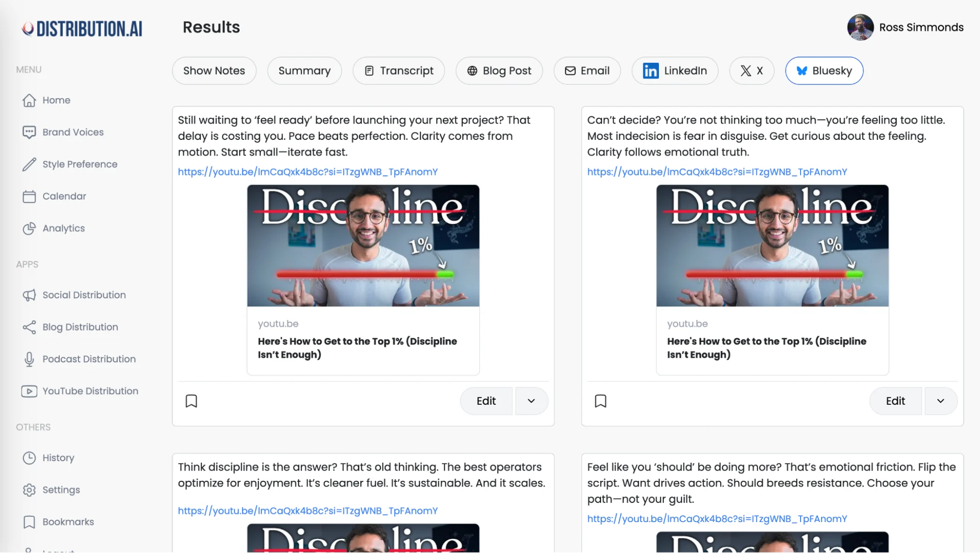Open the X tab

pos(752,71)
